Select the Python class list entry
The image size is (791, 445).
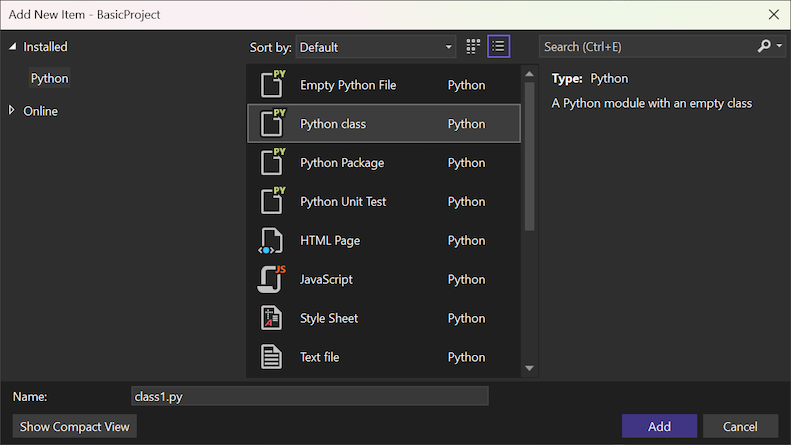pos(383,124)
